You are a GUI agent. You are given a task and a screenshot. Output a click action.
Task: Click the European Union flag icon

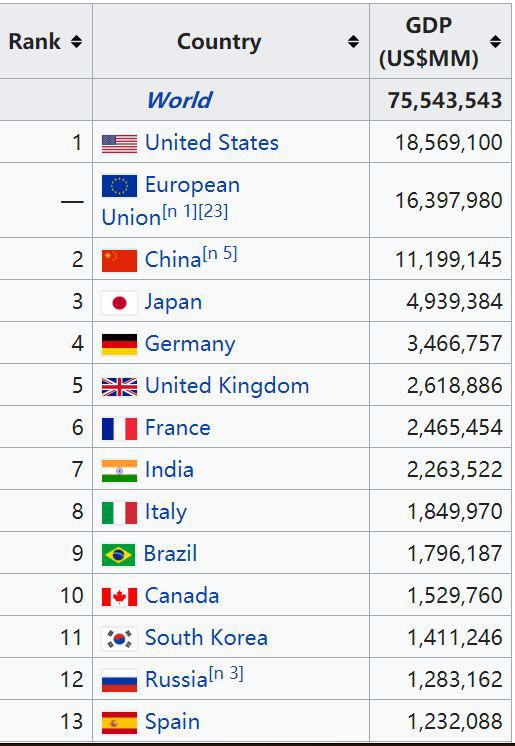(x=119, y=186)
